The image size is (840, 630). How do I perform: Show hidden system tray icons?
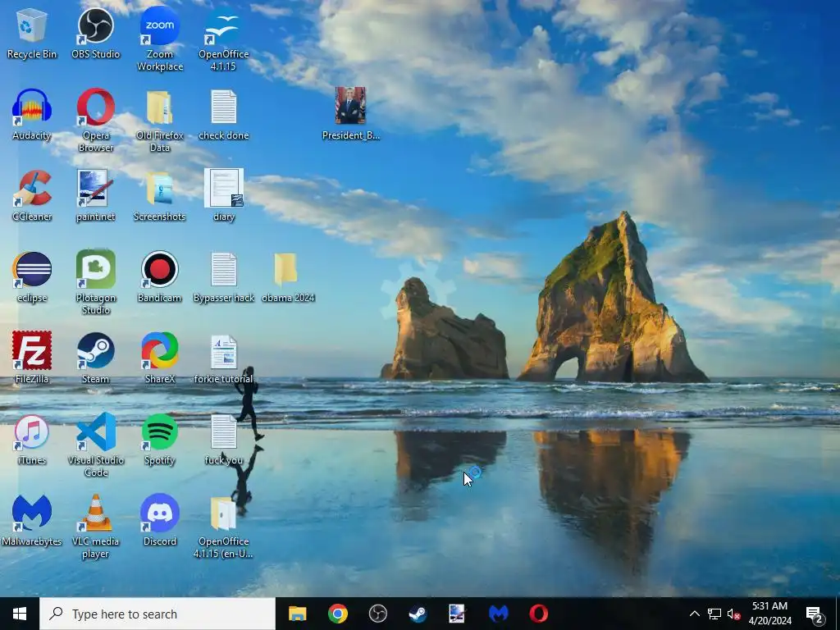(694, 614)
